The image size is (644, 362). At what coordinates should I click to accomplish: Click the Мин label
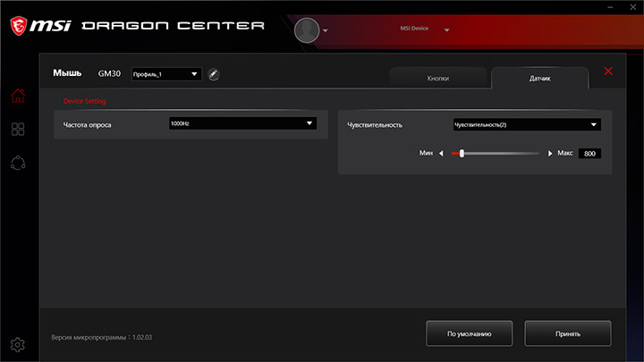click(x=426, y=153)
